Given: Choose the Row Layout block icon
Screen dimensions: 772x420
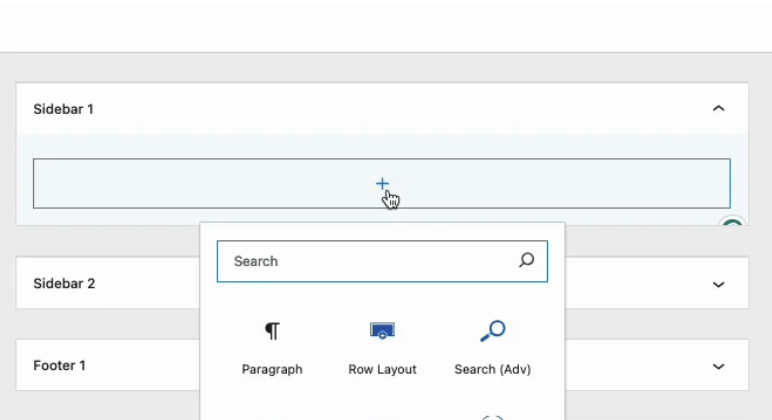Looking at the screenshot, I should 382,331.
